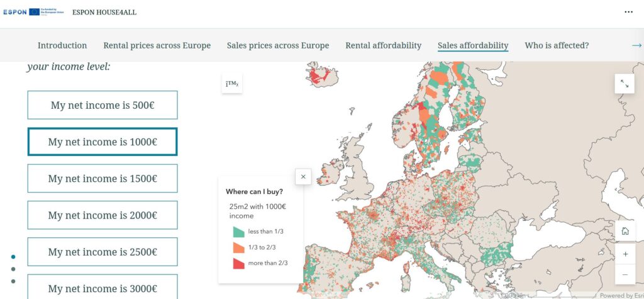Image resolution: width=644 pixels, height=299 pixels.
Task: Open the 'Who is affected?' tab
Action: pyautogui.click(x=557, y=45)
